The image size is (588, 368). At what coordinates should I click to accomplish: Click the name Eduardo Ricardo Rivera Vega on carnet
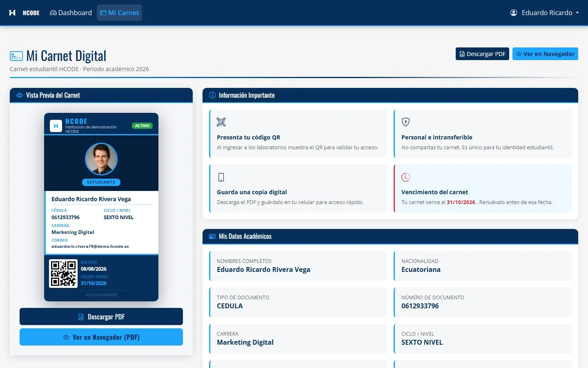tap(91, 199)
